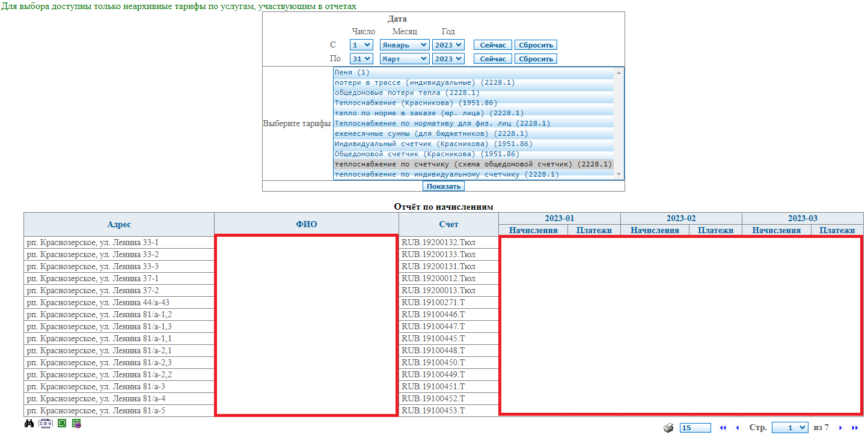The height and width of the screenshot is (438, 868).
Task: Go to the next page arrow
Action: [x=840, y=428]
